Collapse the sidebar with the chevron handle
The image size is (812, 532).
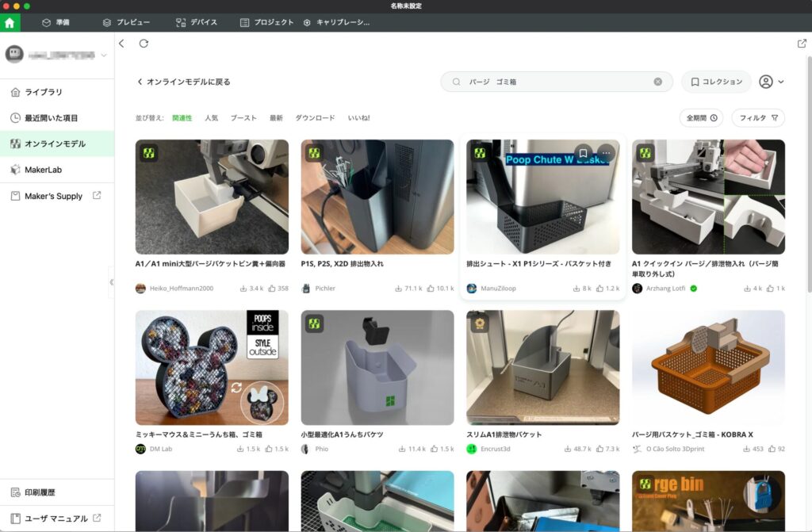pyautogui.click(x=111, y=282)
